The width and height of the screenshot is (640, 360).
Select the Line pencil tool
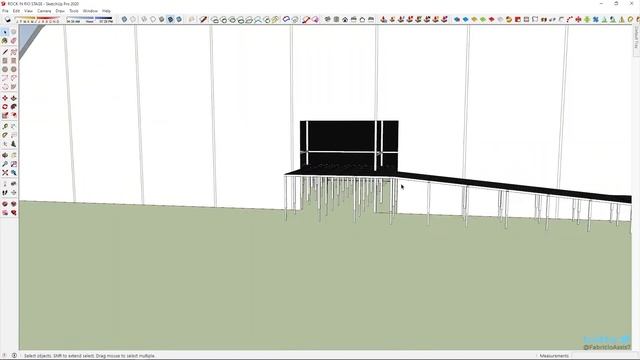pyautogui.click(x=5, y=52)
